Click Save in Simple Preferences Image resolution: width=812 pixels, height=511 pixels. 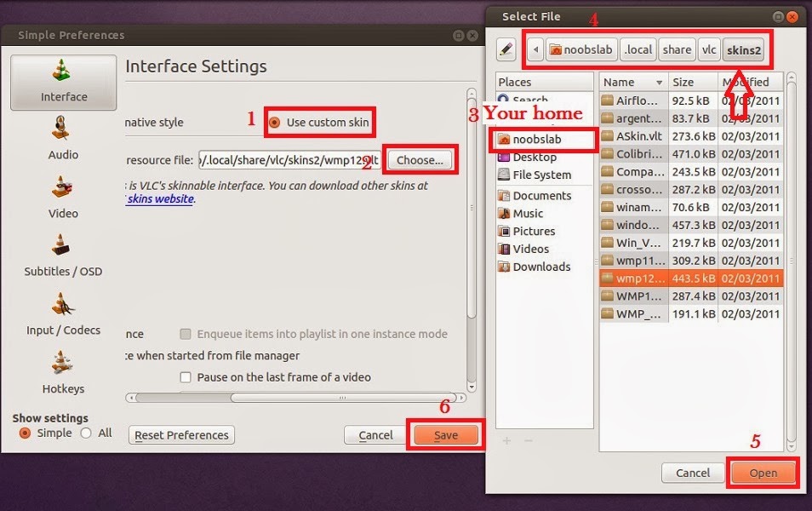pos(446,435)
